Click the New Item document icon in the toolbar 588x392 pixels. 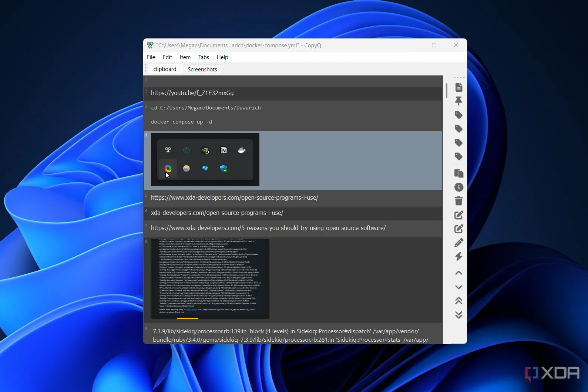tap(458, 87)
